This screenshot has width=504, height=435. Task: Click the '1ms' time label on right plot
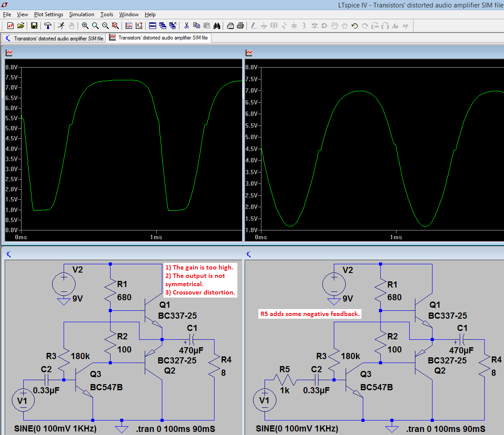[x=396, y=237]
